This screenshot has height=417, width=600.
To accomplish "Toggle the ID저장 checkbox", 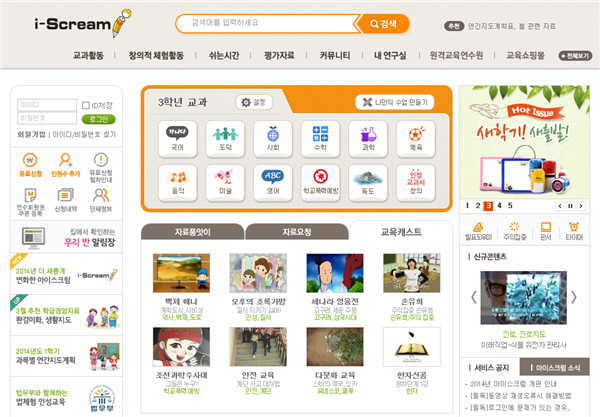I will click(86, 105).
